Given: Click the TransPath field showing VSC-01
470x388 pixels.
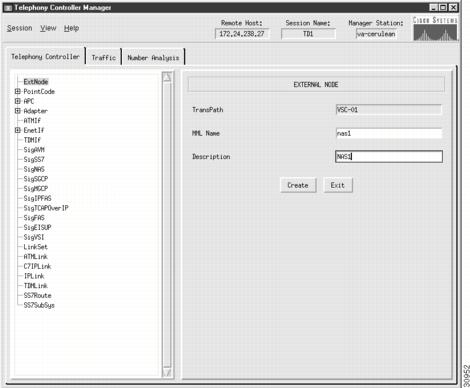Looking at the screenshot, I should click(389, 110).
